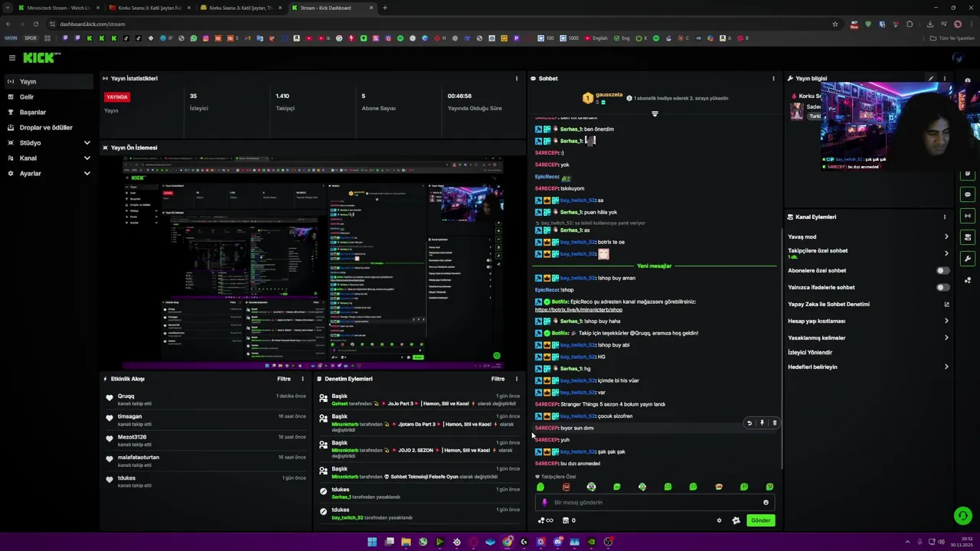Viewport: 980px width, 551px height.
Task: Open the botrix.live shop link in chat
Action: pos(578,309)
